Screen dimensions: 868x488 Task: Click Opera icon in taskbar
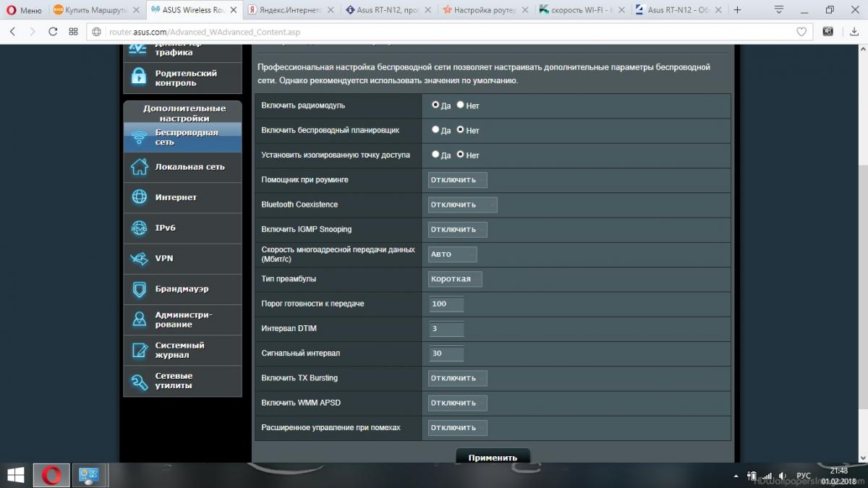click(x=51, y=475)
